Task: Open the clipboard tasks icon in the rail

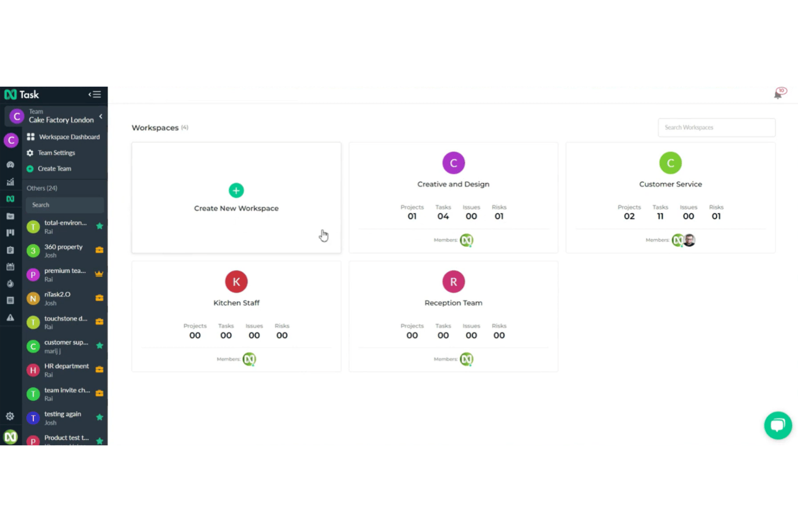Action: (x=10, y=250)
